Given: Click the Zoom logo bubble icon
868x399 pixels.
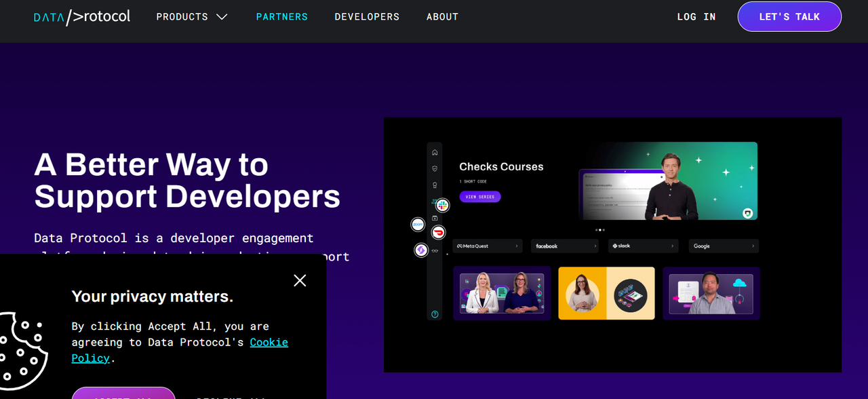Looking at the screenshot, I should coord(418,224).
